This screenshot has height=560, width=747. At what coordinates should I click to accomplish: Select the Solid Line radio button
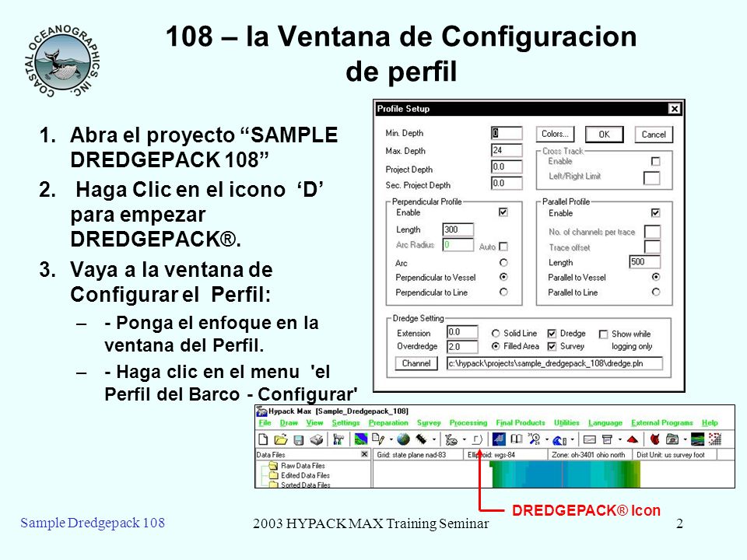point(496,334)
